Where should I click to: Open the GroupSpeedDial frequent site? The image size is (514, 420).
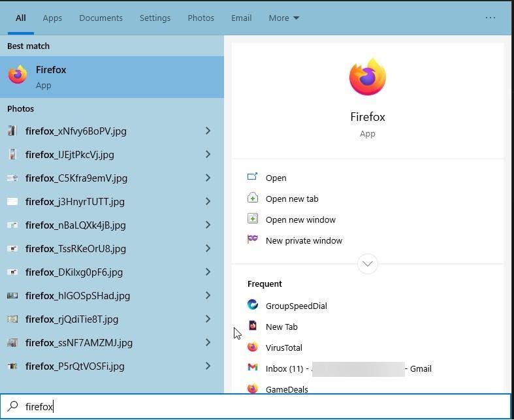(296, 306)
